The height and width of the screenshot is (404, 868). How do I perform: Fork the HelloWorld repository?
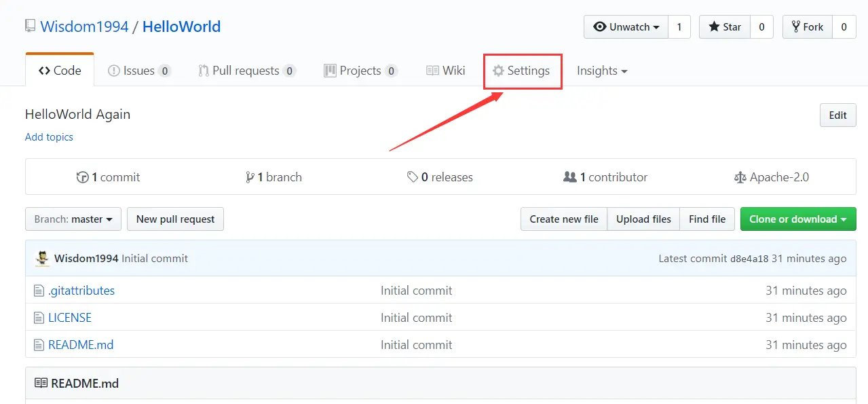tap(807, 27)
